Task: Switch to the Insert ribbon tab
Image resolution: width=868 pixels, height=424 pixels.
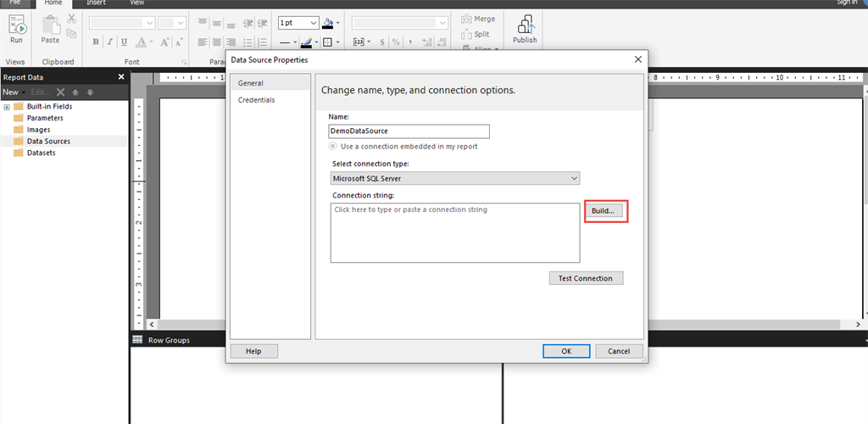Action: 96,3
